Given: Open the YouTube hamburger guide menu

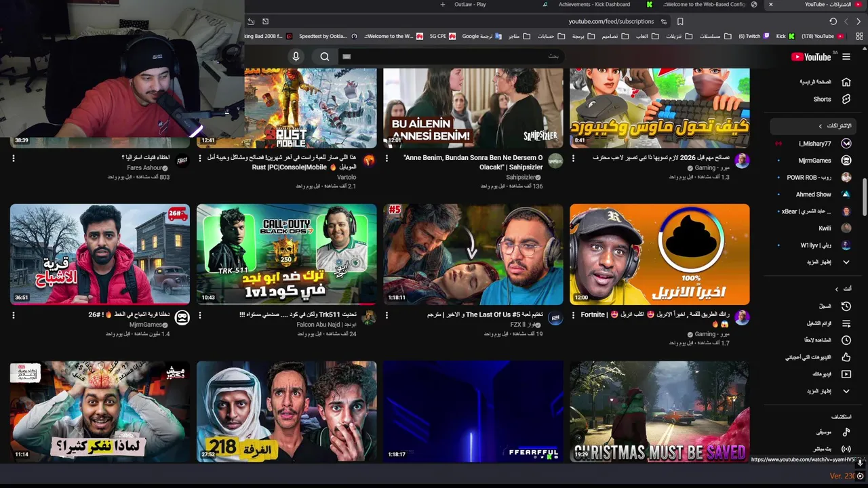Looking at the screenshot, I should click(x=846, y=57).
